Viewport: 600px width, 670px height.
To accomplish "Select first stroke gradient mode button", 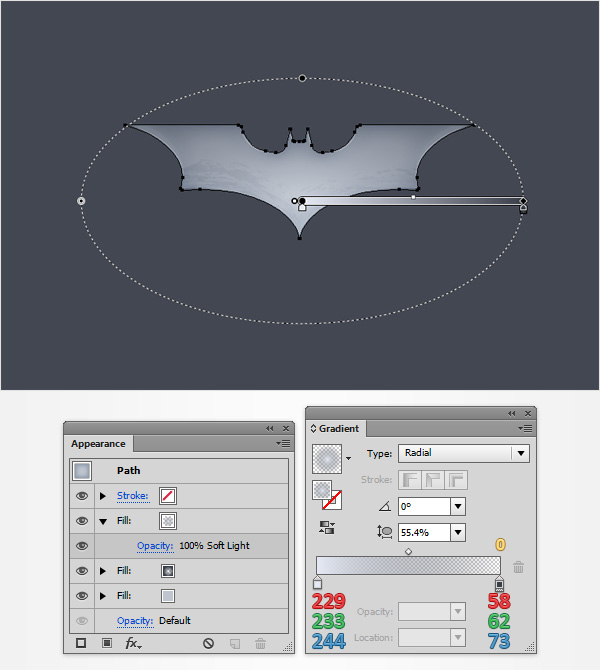I will click(410, 480).
